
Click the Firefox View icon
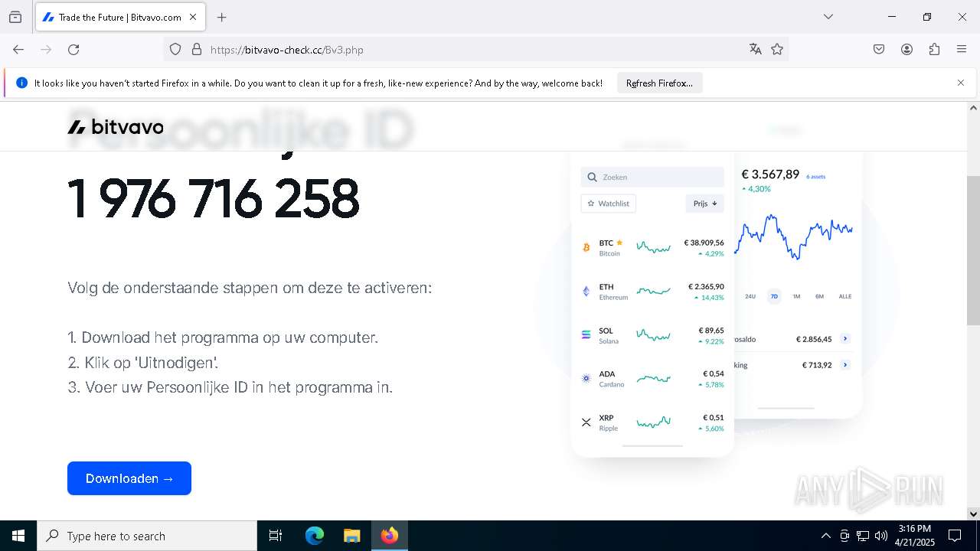(x=15, y=17)
